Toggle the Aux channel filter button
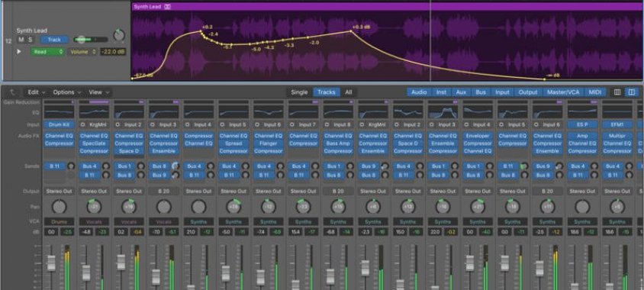 point(461,92)
